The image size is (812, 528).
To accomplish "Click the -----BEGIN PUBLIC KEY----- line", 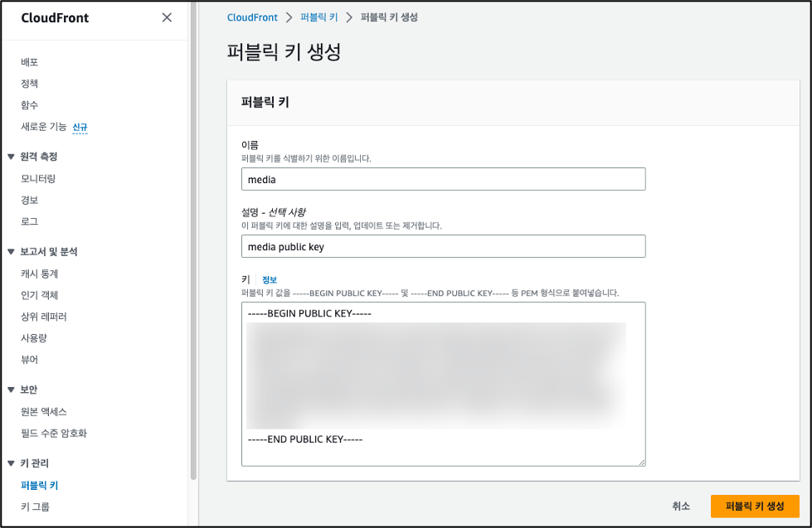I will [x=309, y=313].
